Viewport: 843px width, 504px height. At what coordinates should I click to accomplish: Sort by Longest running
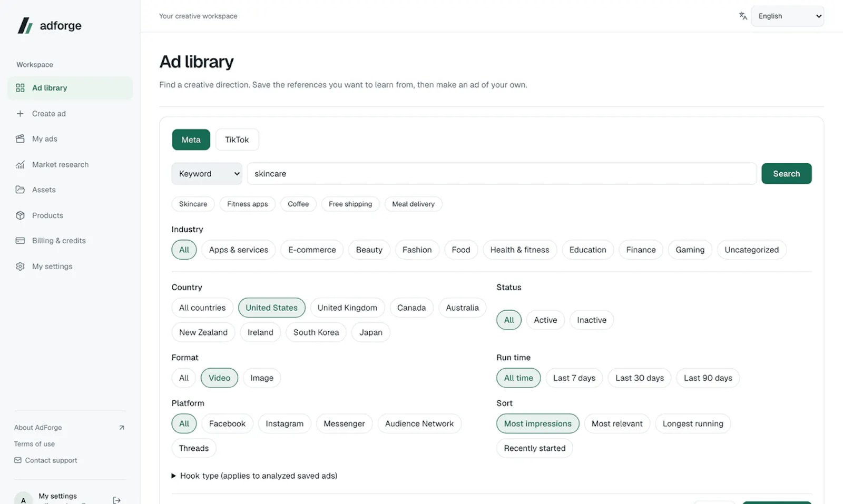coord(693,423)
